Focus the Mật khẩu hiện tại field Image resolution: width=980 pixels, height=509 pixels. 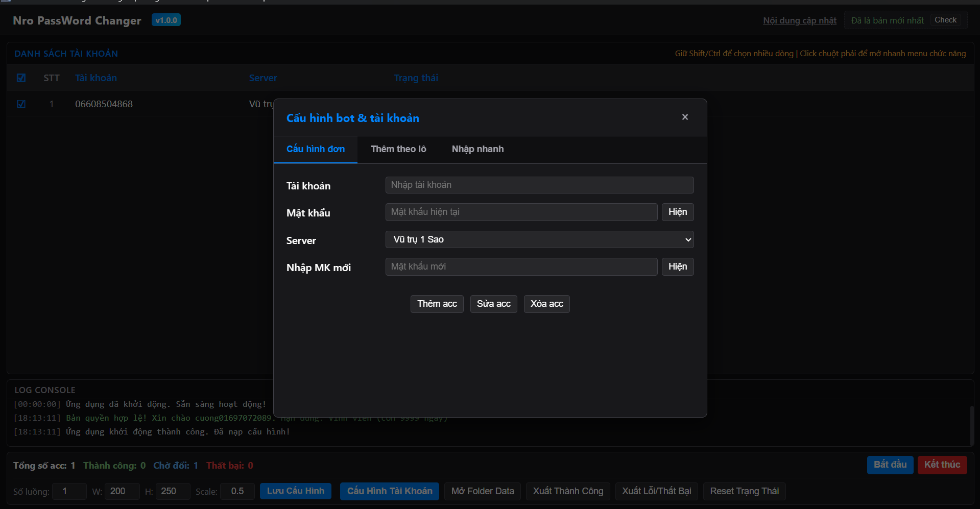[x=521, y=212]
